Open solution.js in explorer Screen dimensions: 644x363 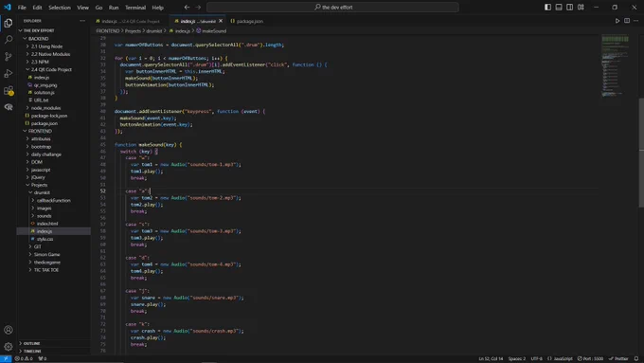click(53, 93)
